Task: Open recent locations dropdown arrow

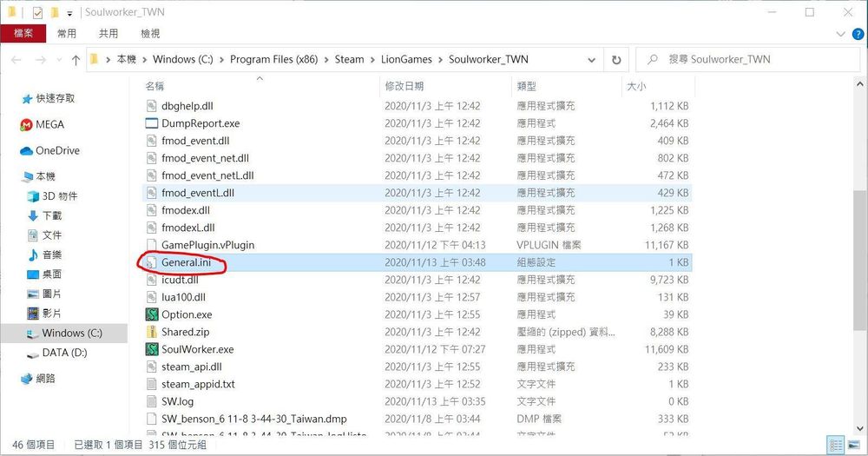Action: (59, 60)
